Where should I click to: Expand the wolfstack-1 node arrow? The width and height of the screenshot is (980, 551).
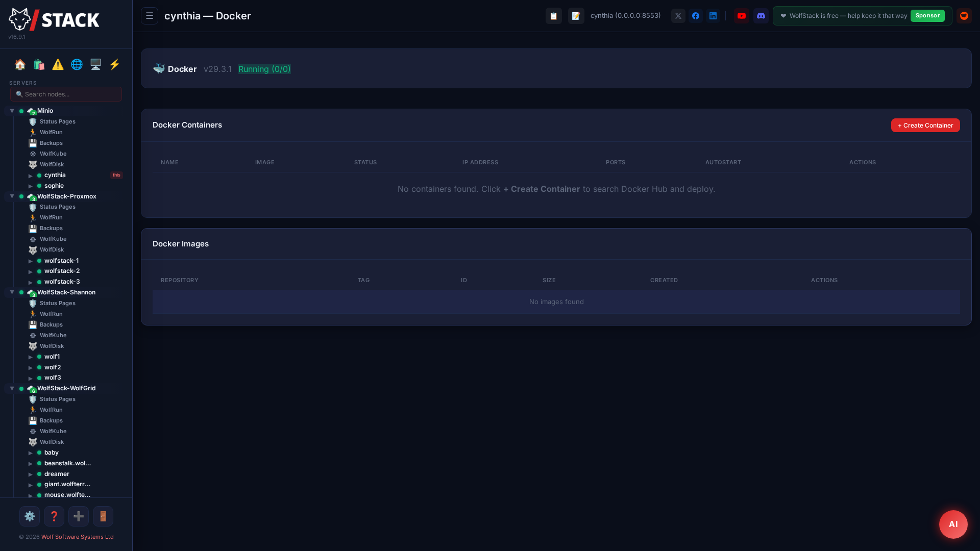[x=31, y=261]
